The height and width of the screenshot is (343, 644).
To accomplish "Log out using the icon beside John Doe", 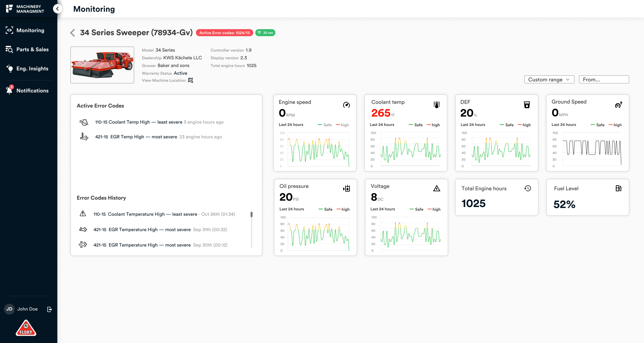I will point(49,309).
